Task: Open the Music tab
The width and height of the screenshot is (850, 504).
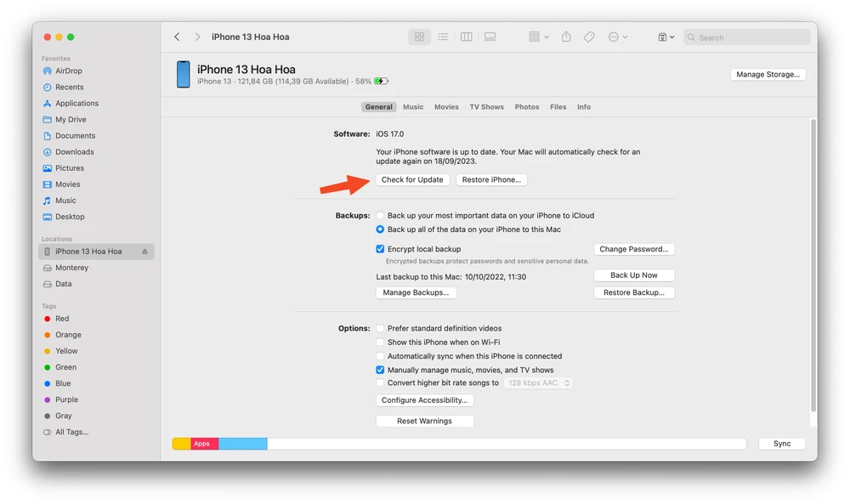Action: (x=413, y=106)
